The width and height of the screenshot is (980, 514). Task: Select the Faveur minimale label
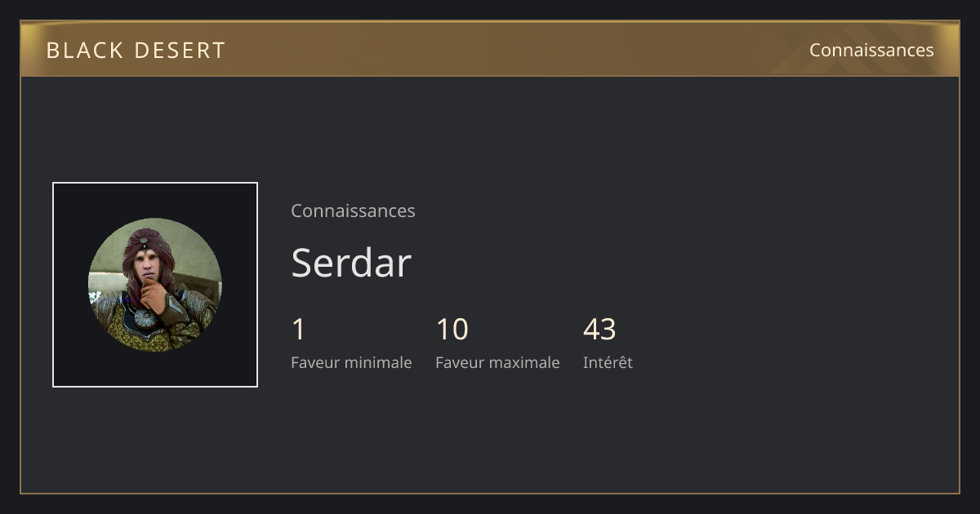(351, 362)
